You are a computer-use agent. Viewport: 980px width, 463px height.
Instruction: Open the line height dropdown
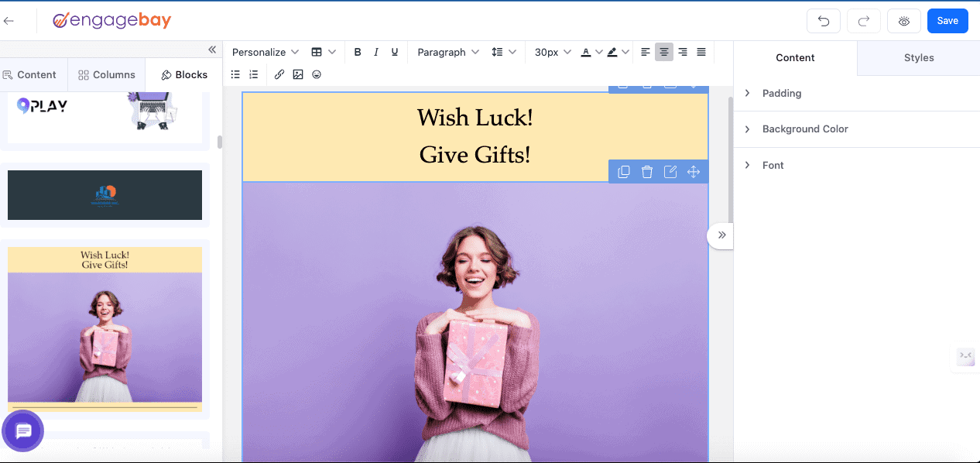tap(504, 53)
